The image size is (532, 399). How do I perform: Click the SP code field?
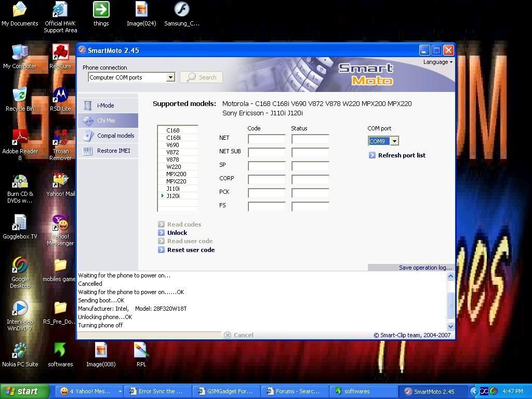point(267,166)
